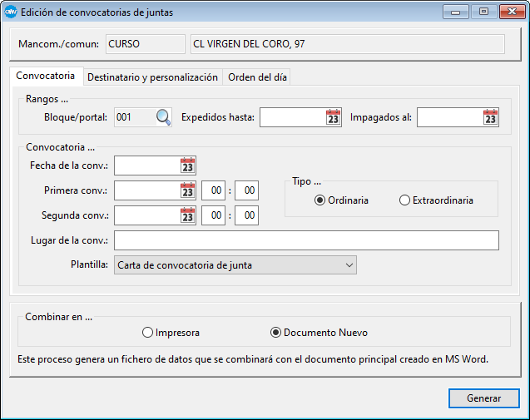Choose Documento Nuevo as combine output
This screenshot has width=530, height=420.
click(x=276, y=333)
